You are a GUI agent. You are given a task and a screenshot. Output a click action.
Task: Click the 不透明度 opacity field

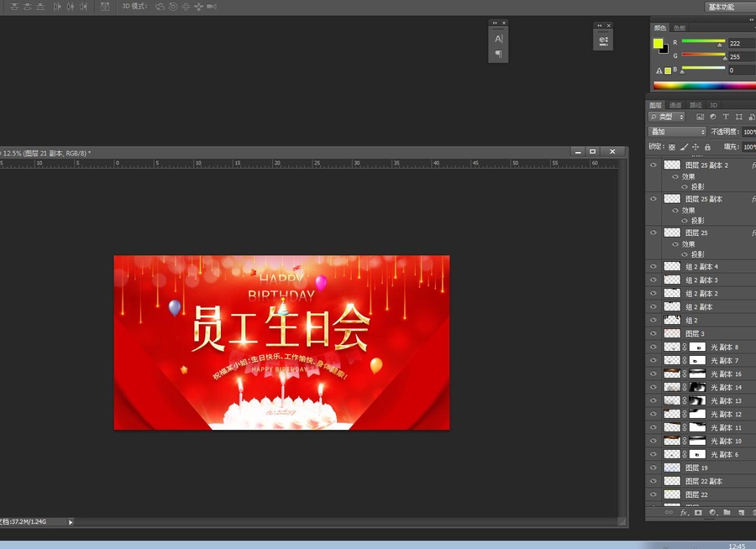tap(748, 132)
